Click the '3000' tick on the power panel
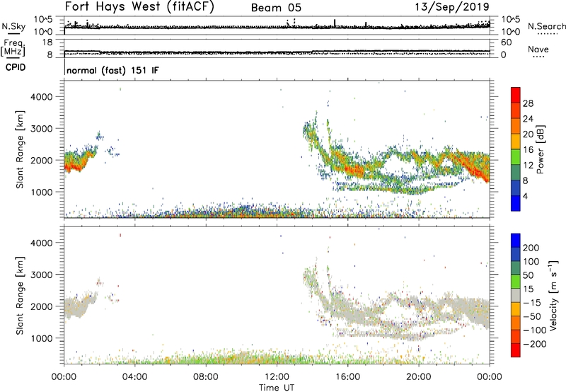Screen dimensions: 566x392 (x=41, y=129)
